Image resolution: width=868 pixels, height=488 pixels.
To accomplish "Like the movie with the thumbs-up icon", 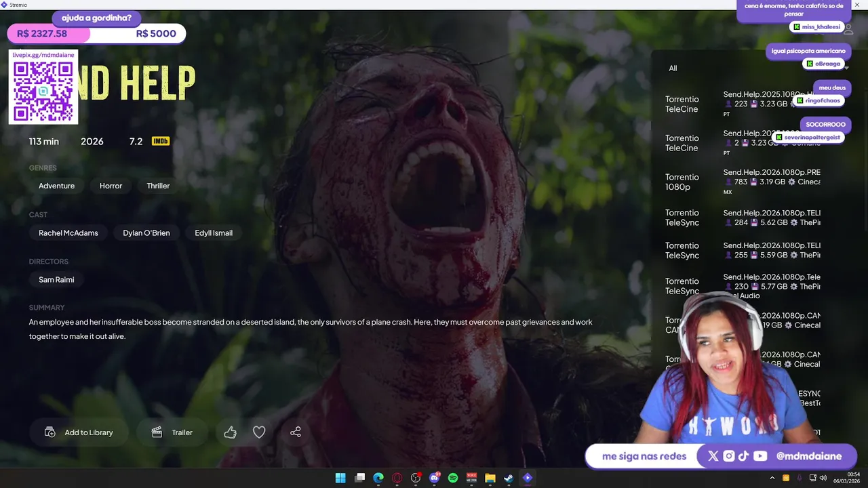I will pos(231,432).
